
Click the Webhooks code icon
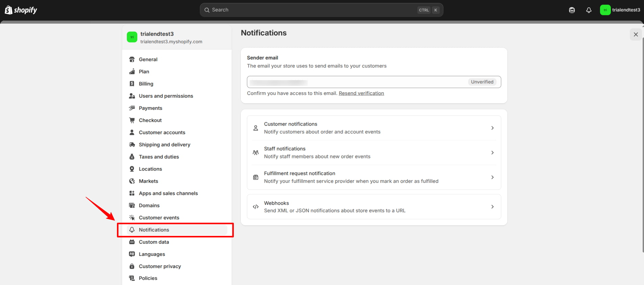coord(256,207)
